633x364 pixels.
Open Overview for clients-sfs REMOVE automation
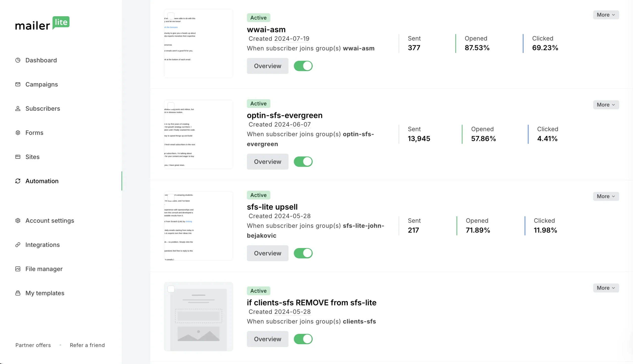click(268, 339)
